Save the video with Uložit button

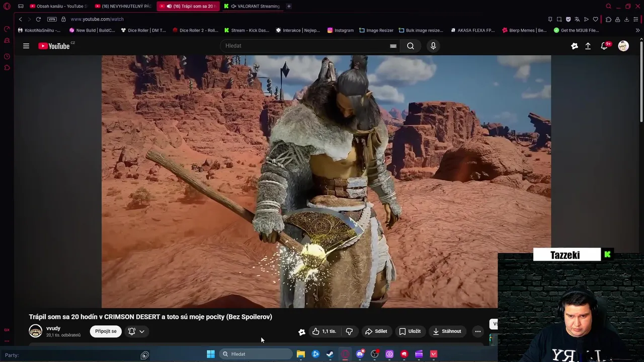click(410, 331)
